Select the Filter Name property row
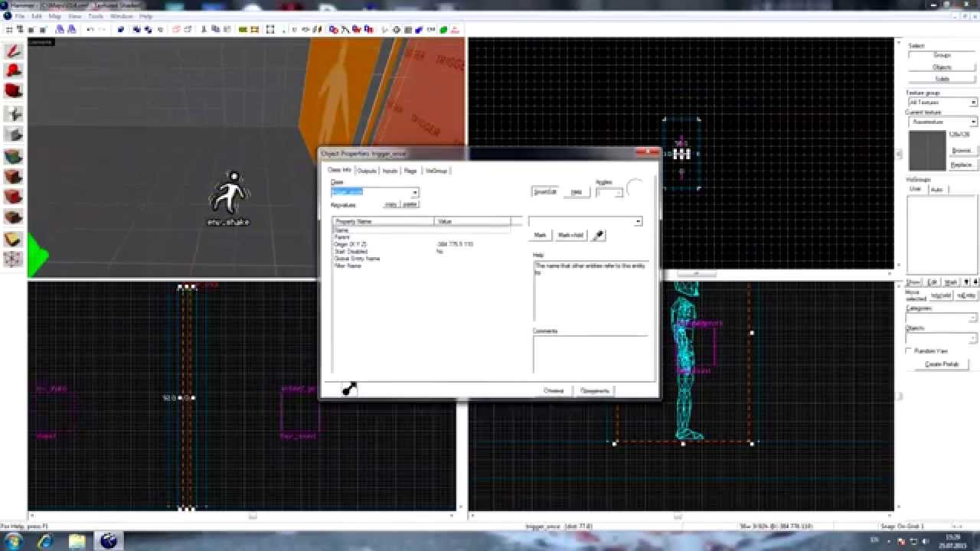 [x=421, y=266]
